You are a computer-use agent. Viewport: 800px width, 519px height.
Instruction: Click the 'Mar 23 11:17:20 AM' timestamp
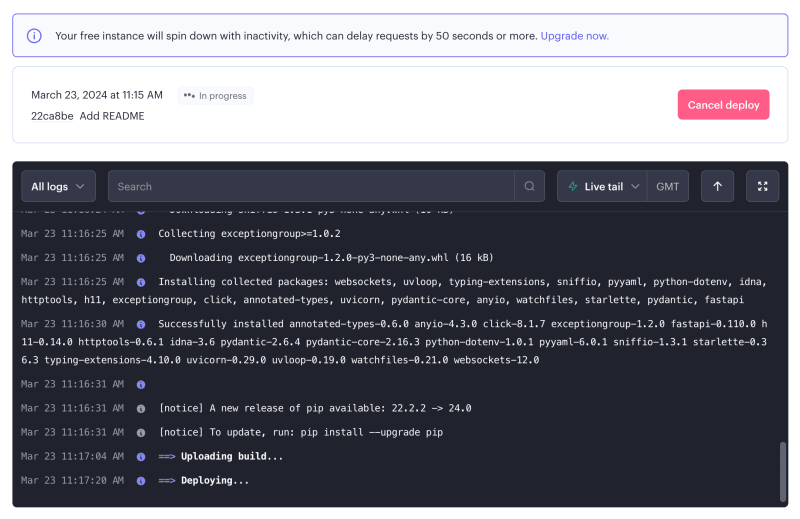point(72,480)
